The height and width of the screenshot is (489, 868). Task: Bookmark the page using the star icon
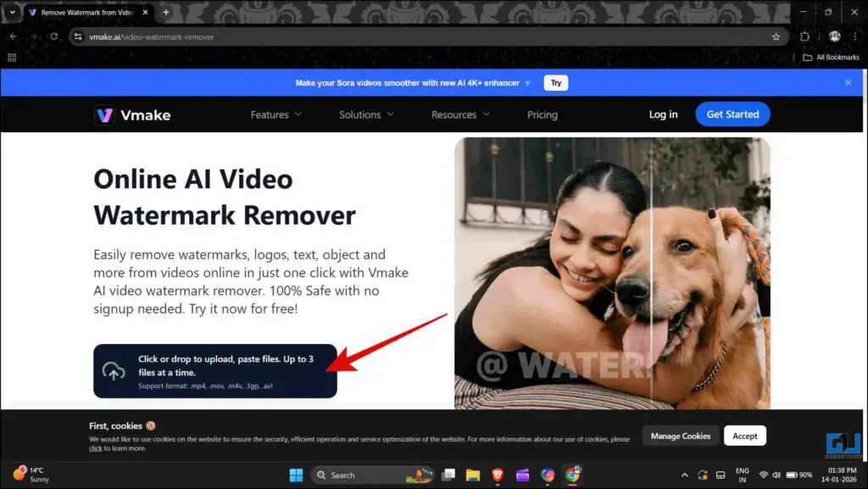click(x=776, y=36)
